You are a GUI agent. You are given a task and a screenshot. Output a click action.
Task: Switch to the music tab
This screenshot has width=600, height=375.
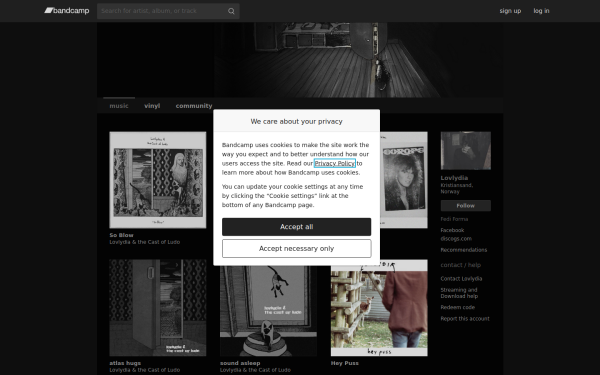(119, 106)
